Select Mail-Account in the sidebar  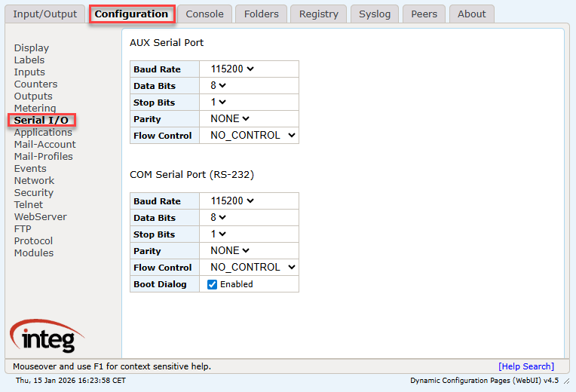click(44, 145)
